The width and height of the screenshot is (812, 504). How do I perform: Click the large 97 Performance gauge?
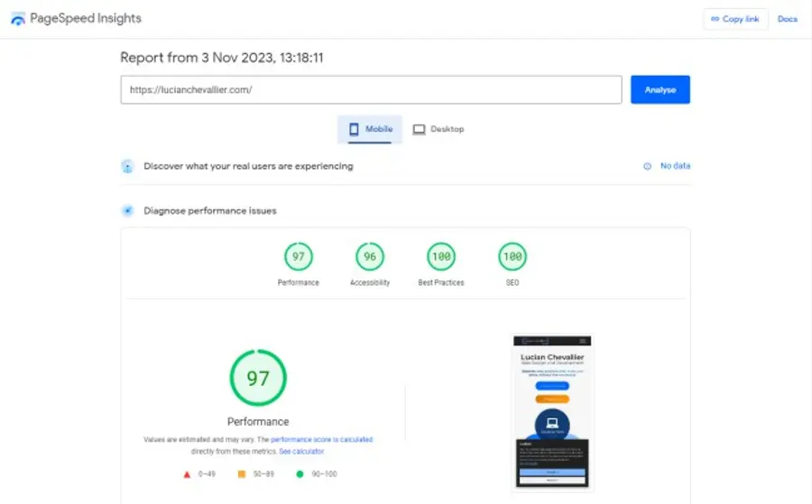click(258, 378)
